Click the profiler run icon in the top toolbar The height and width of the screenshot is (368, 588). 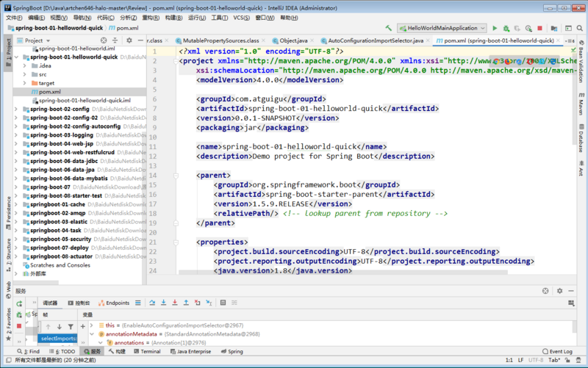[528, 28]
